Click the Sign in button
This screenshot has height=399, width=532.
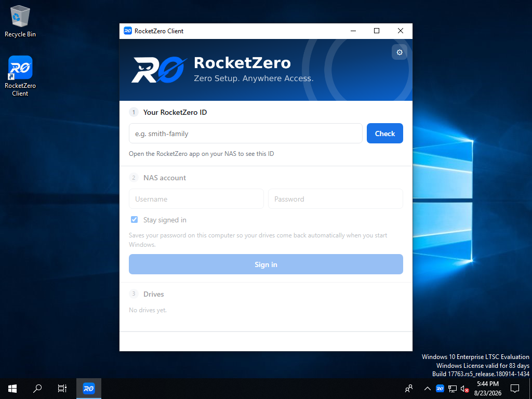click(x=265, y=264)
